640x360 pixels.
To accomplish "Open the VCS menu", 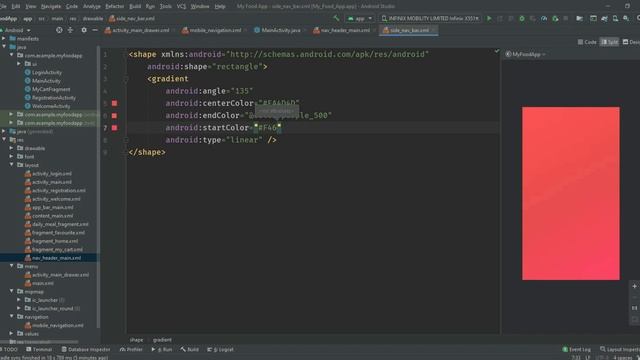I will [x=181, y=6].
